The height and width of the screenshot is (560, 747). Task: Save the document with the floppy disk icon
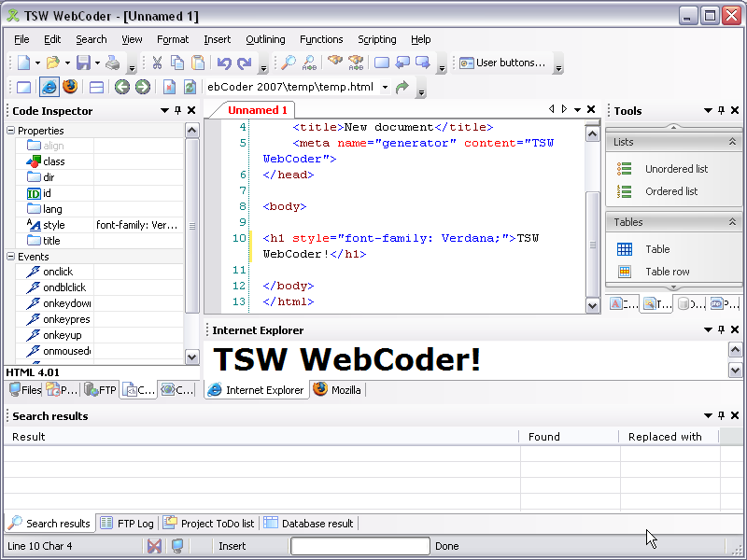(83, 63)
